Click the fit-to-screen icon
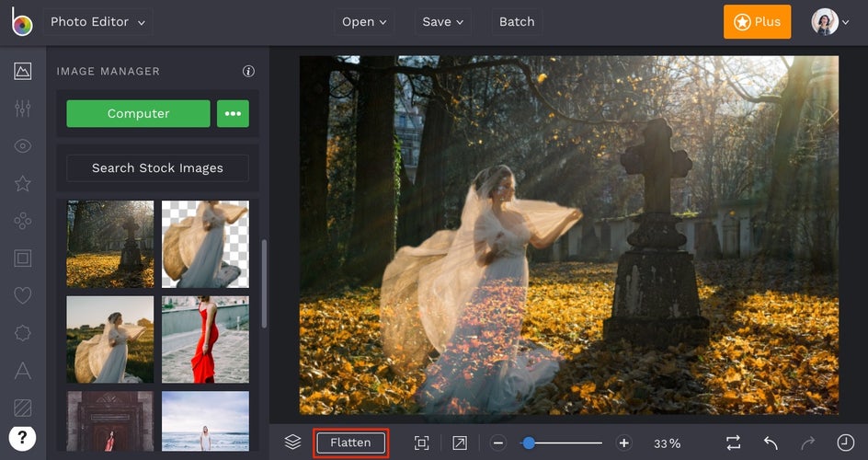This screenshot has height=460, width=868. pos(421,443)
